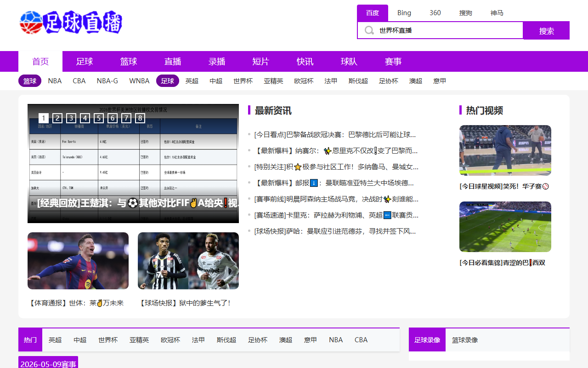Image resolution: width=588 pixels, height=368 pixels.
Task: Open 欧冠杯 in the sub-navigation bar
Action: (304, 81)
